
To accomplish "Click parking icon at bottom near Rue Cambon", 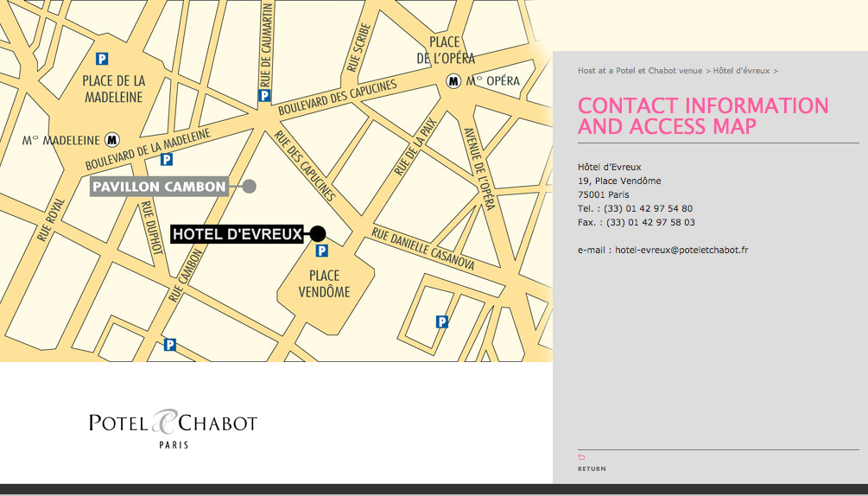I will (x=170, y=345).
